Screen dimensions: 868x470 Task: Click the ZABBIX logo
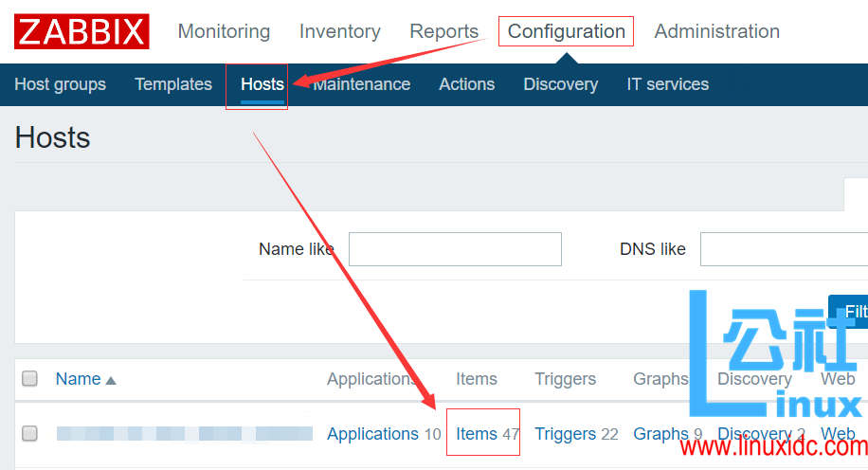click(81, 31)
